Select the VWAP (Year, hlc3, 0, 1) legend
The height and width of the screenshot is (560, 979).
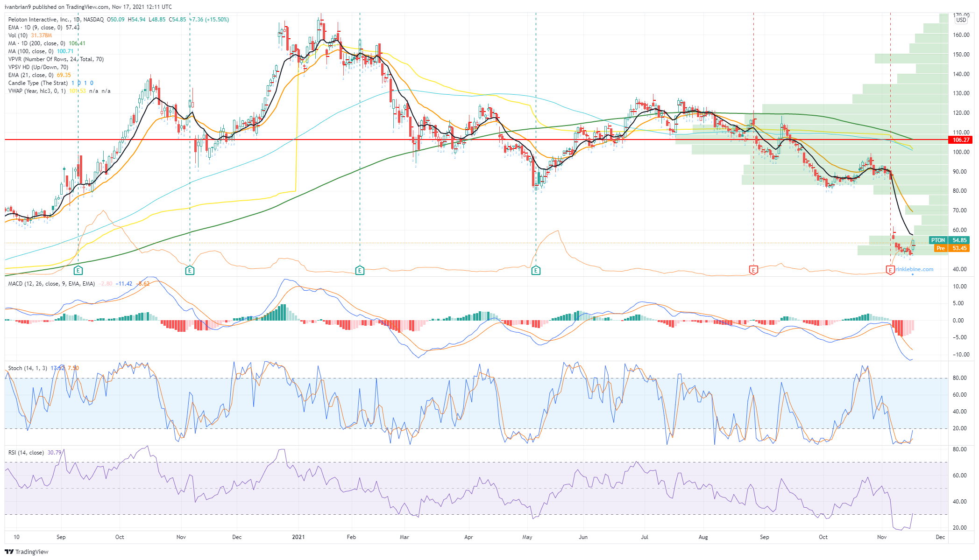(x=59, y=91)
